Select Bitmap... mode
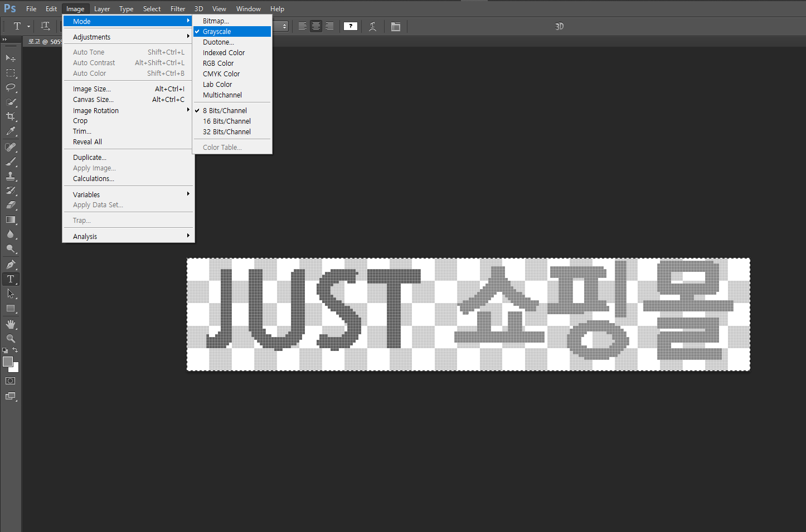The image size is (806, 532). tap(232, 21)
